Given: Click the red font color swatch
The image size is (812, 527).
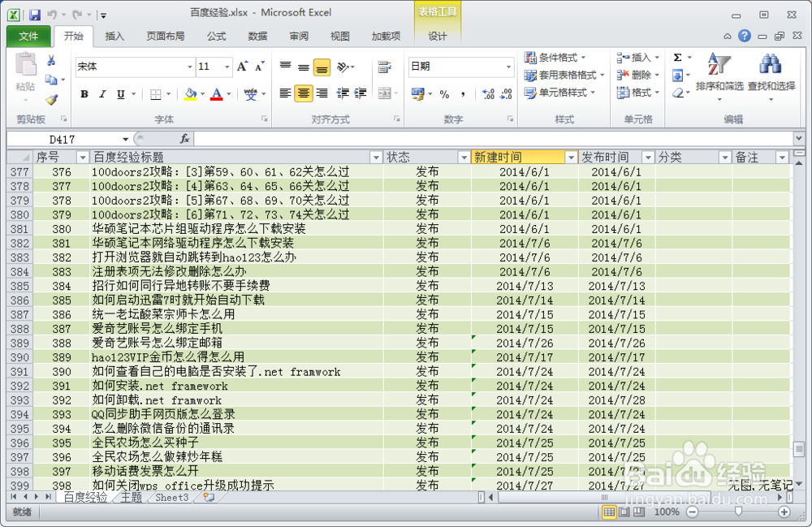Looking at the screenshot, I should [217, 94].
